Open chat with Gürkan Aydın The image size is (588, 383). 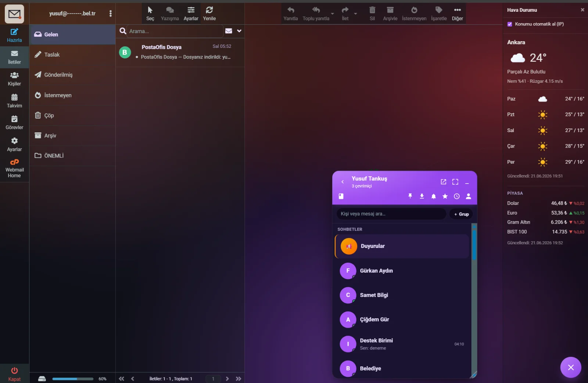pos(402,271)
